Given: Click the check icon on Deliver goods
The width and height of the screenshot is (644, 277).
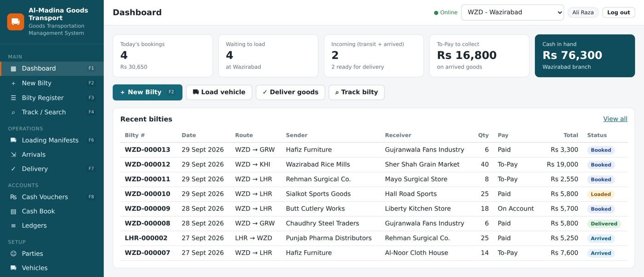Looking at the screenshot, I should click(265, 92).
